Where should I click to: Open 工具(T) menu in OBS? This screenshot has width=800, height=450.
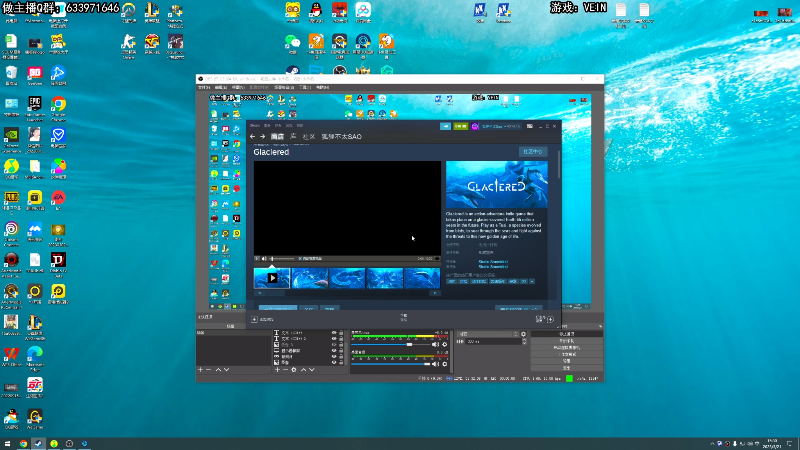(x=305, y=88)
